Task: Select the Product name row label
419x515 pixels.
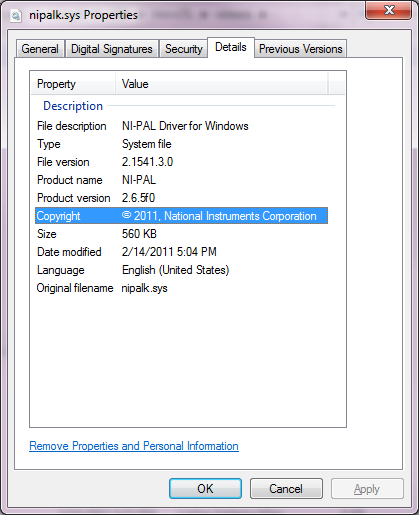Action: click(70, 180)
